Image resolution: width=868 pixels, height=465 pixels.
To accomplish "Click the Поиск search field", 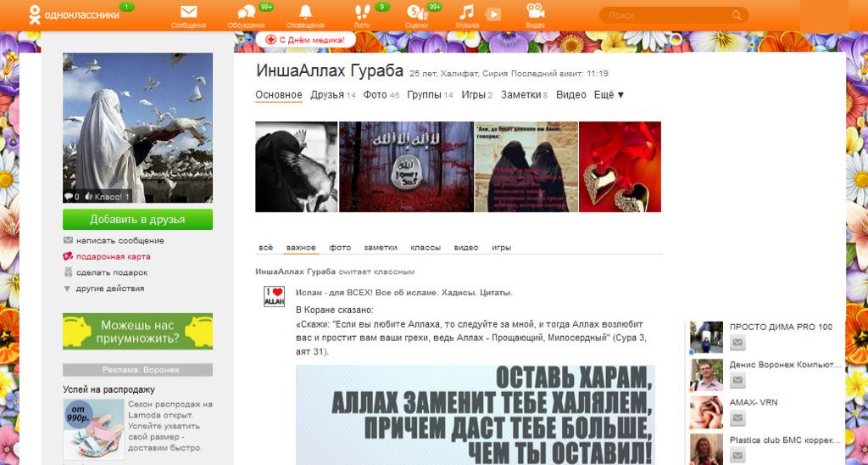I will click(674, 15).
